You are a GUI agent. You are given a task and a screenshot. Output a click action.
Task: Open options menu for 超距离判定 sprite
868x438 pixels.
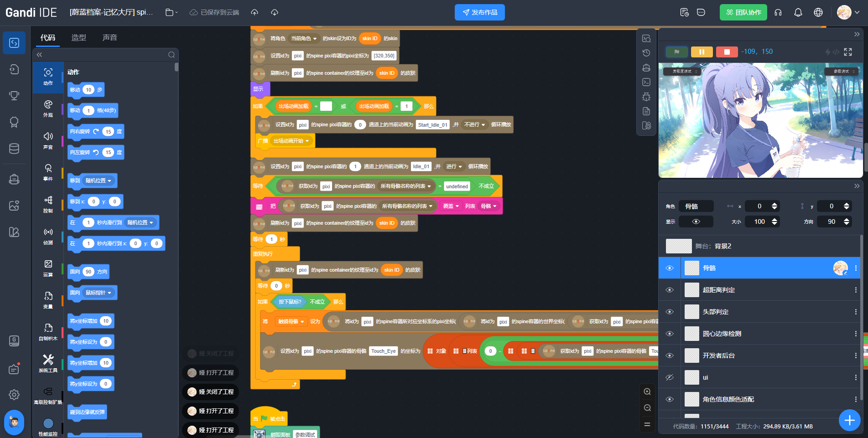pos(856,290)
